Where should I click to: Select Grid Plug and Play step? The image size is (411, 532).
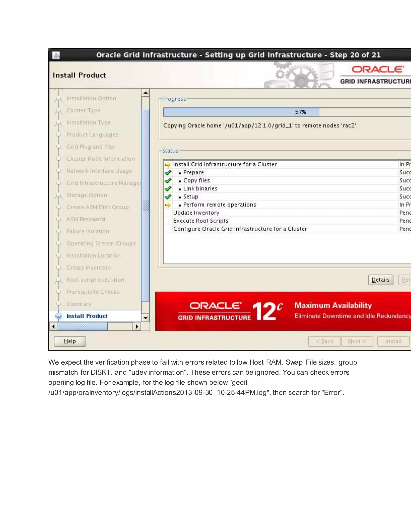coord(91,147)
